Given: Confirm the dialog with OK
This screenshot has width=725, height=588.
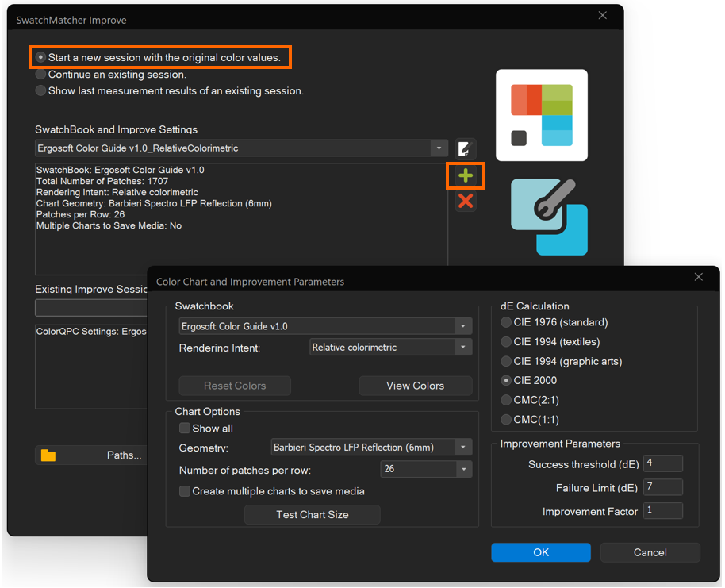Looking at the screenshot, I should (541, 552).
